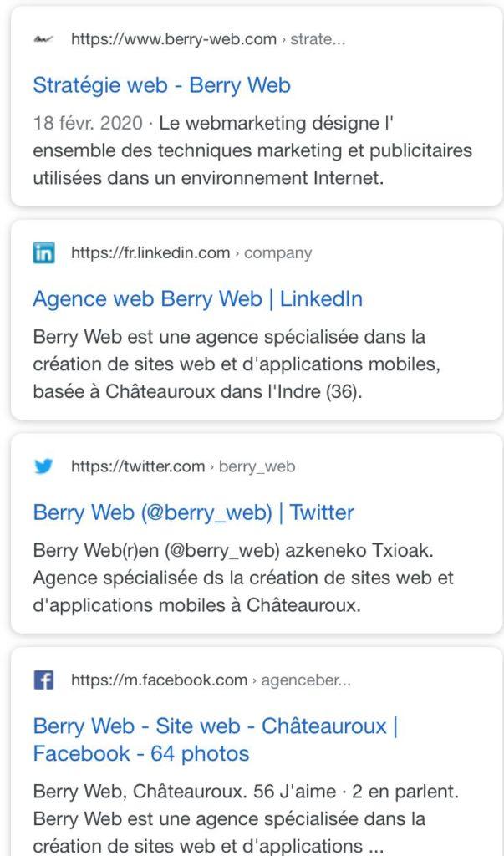Open the Berry Web Facebook page result
This screenshot has height=856, width=504.
pyautogui.click(x=215, y=740)
